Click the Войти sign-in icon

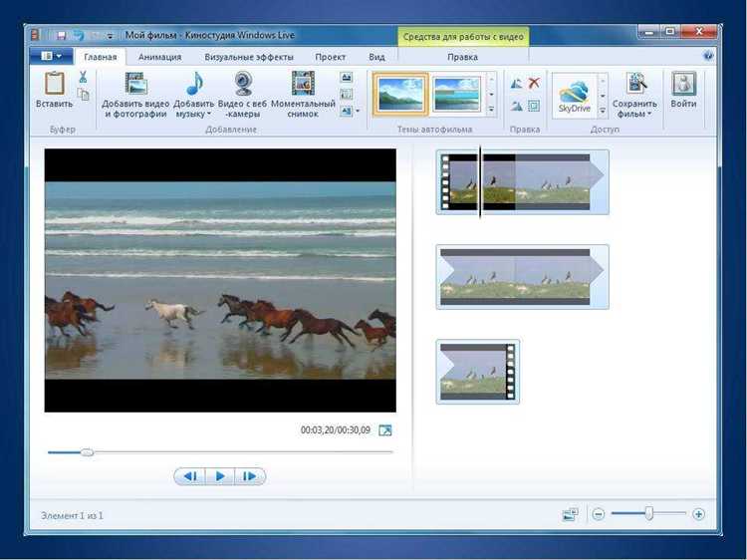(x=683, y=84)
